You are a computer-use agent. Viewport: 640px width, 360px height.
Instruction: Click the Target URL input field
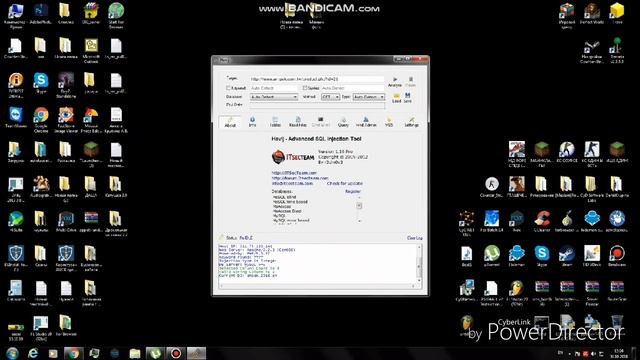coord(317,79)
